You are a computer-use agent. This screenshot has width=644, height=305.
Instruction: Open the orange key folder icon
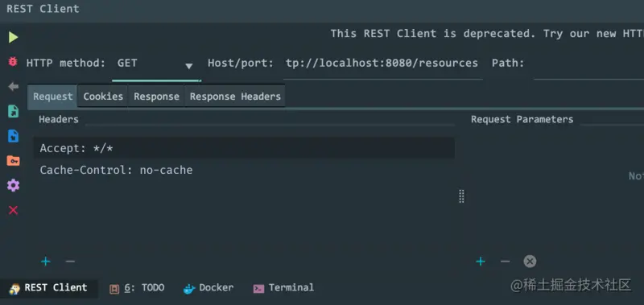[13, 160]
